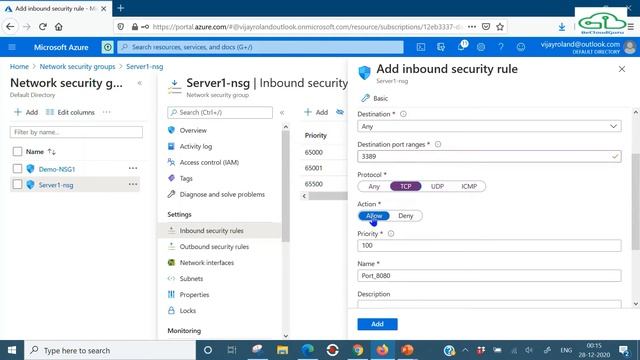Click the blue Add button to save the rule
The height and width of the screenshot is (360, 640).
377,324
